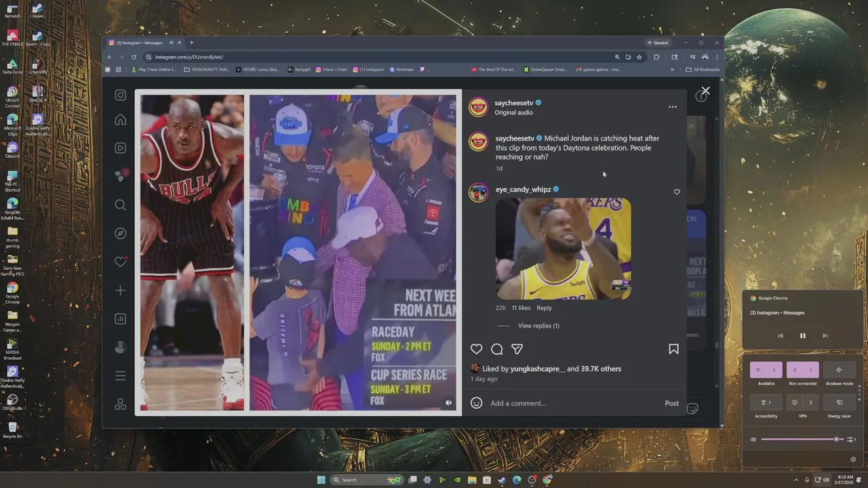The height and width of the screenshot is (488, 868).
Task: Open all quick settings via the gear icon
Action: (x=853, y=460)
